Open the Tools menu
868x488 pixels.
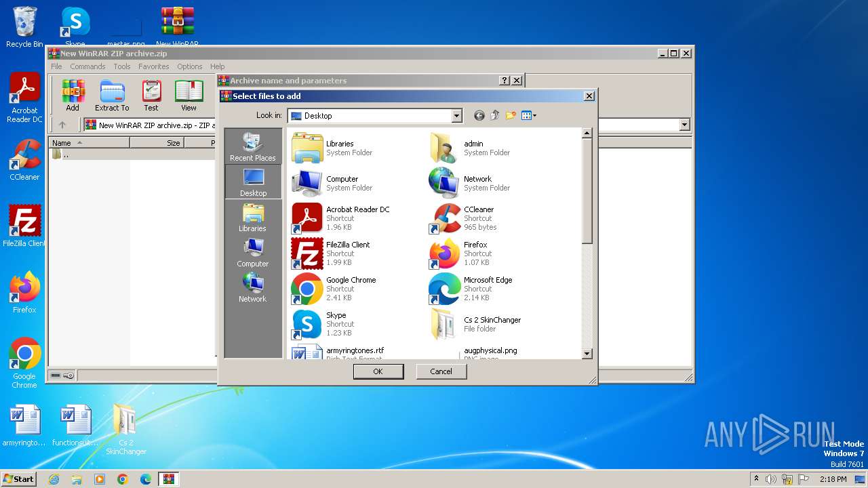coord(122,66)
